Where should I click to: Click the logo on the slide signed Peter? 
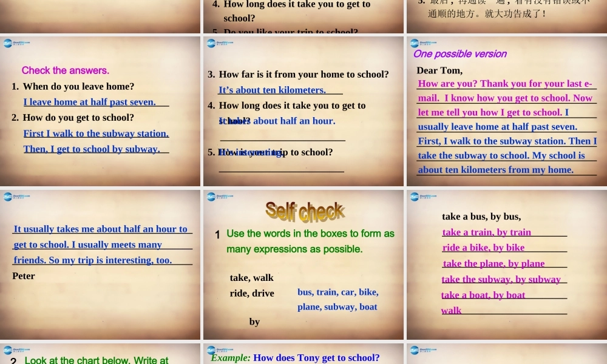pos(16,197)
